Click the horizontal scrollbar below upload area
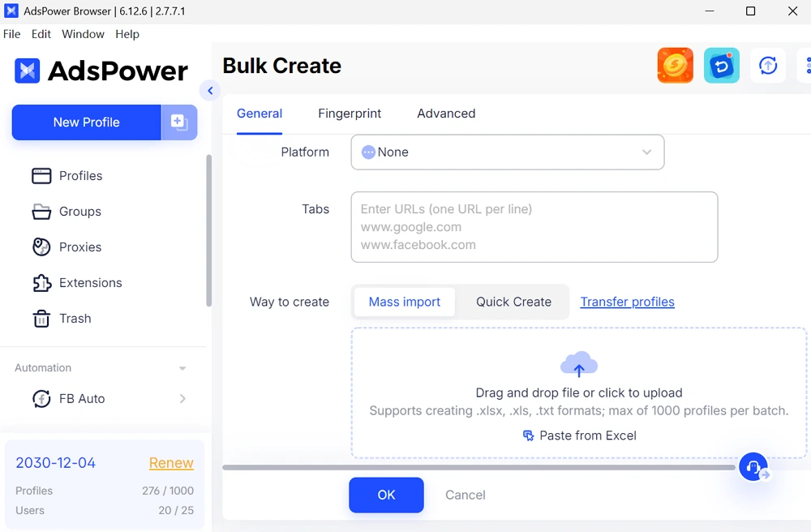Screen dimensions: 811x532 479,467
